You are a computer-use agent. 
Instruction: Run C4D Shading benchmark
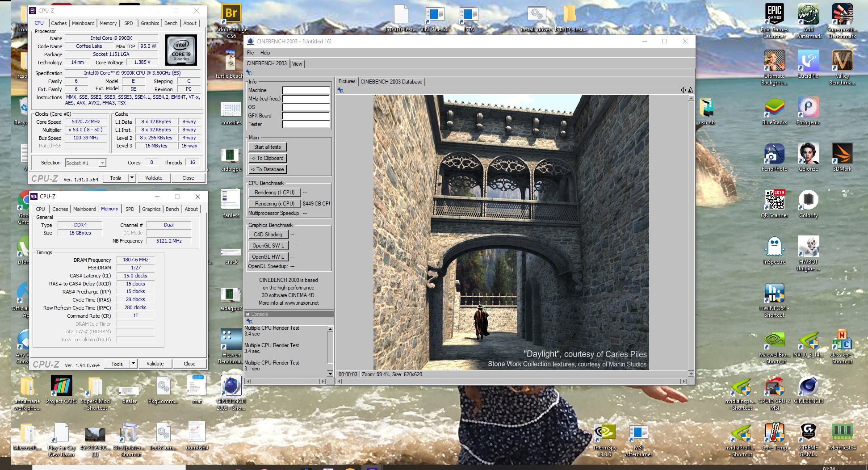click(268, 235)
